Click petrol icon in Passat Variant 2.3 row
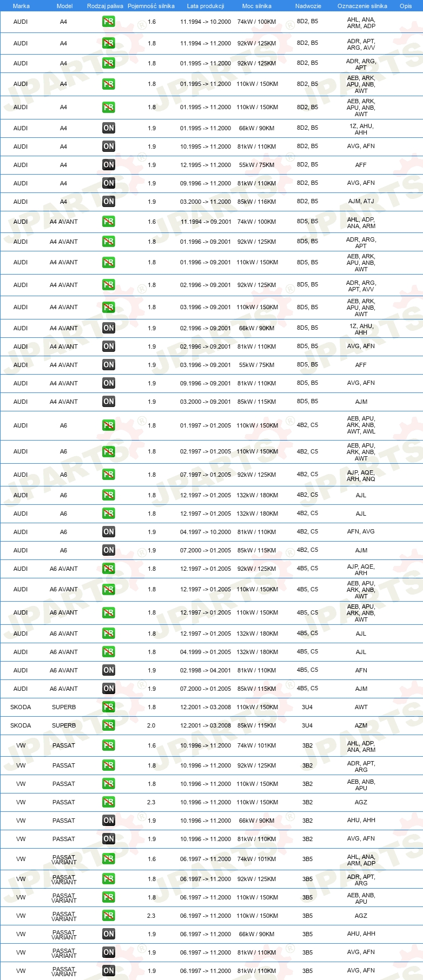 [109, 916]
